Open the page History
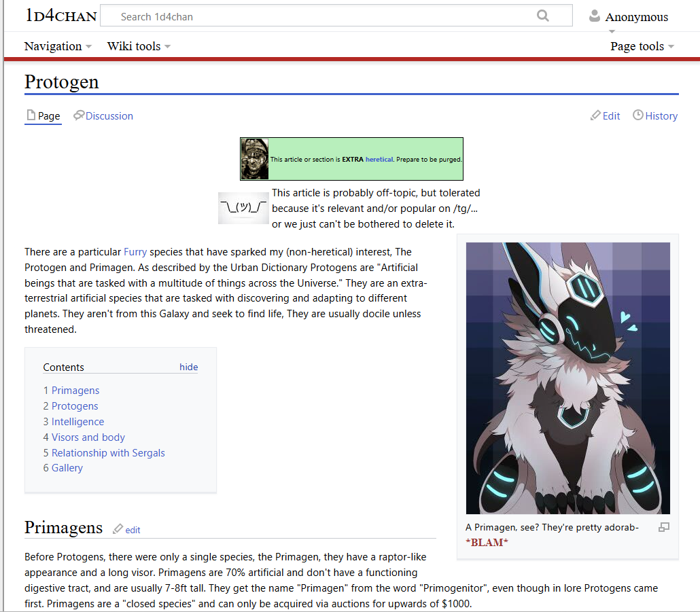 (x=661, y=116)
